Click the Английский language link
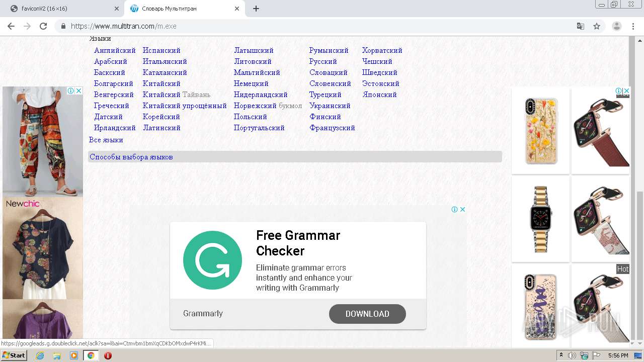 pos(115,50)
